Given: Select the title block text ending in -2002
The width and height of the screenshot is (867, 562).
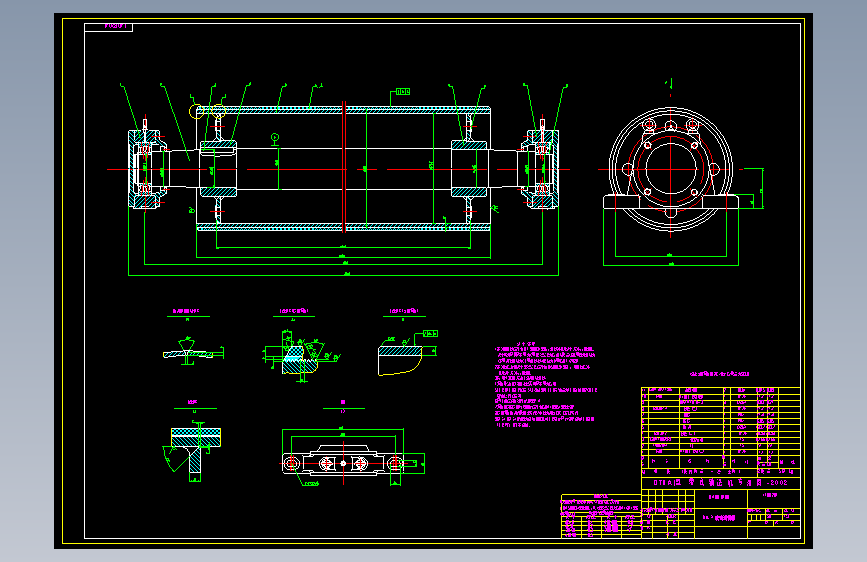Looking at the screenshot, I should click(720, 482).
